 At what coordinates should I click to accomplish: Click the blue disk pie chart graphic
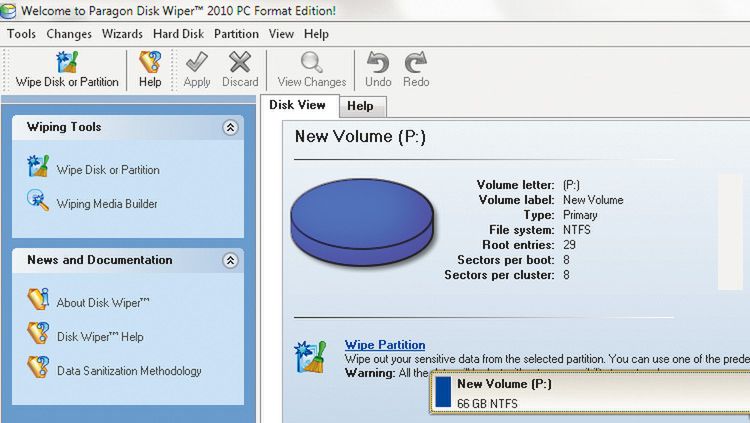click(362, 221)
